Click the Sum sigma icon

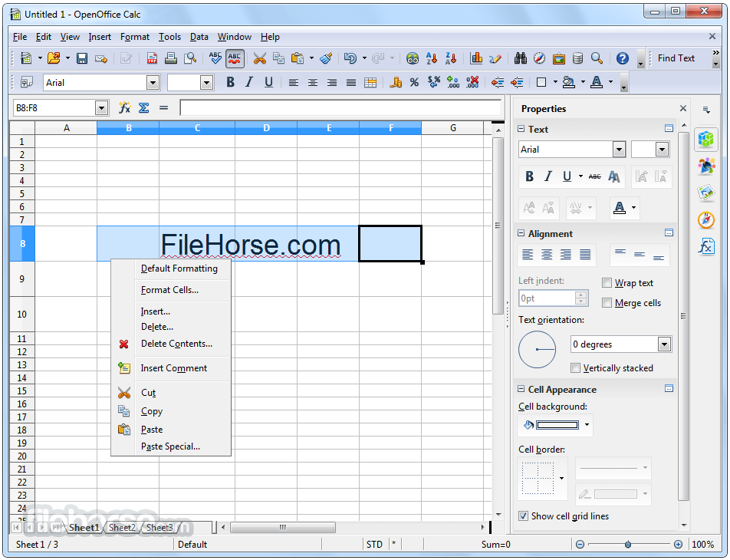(144, 108)
